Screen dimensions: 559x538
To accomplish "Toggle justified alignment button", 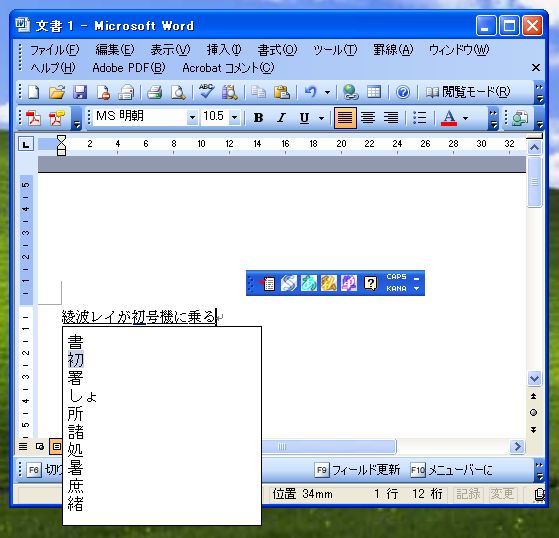I will click(x=345, y=118).
